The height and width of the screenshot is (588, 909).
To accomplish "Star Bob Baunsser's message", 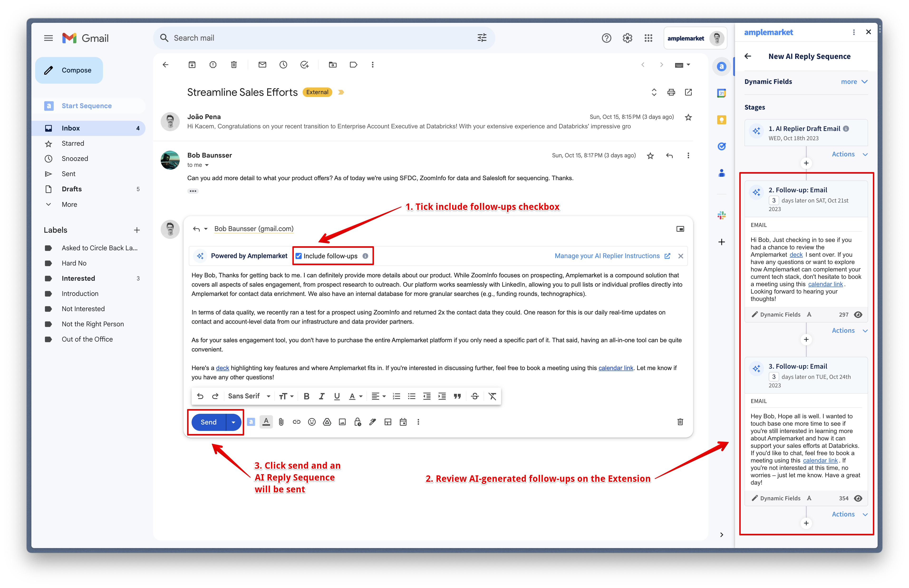I will (x=651, y=156).
